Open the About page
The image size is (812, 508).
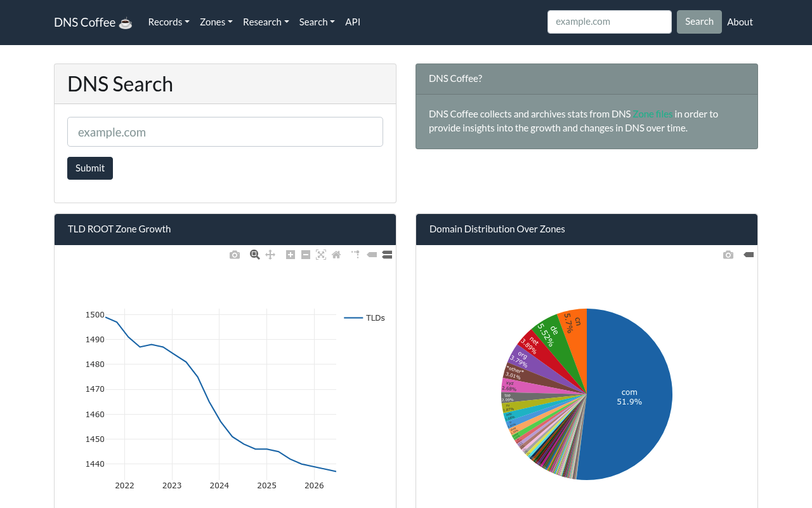(740, 22)
